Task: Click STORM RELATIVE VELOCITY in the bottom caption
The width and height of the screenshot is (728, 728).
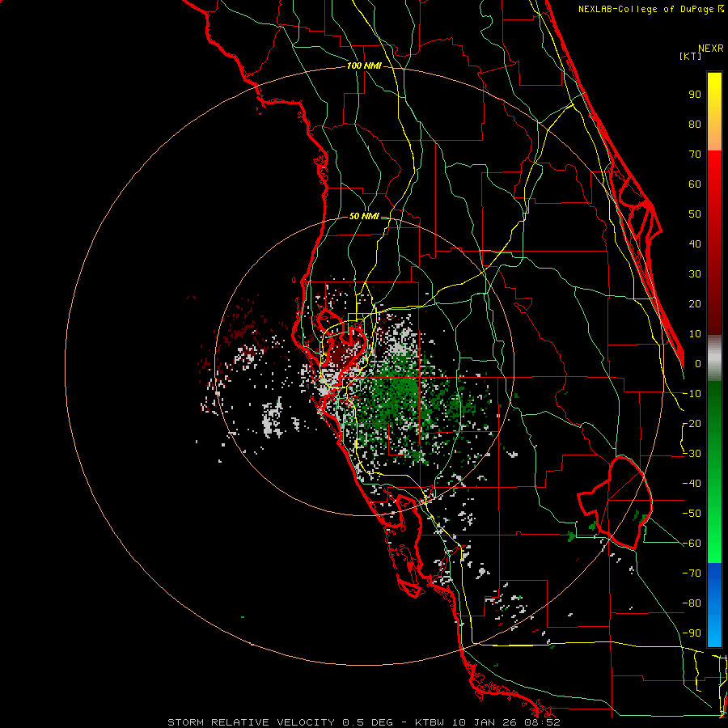Action: click(251, 722)
